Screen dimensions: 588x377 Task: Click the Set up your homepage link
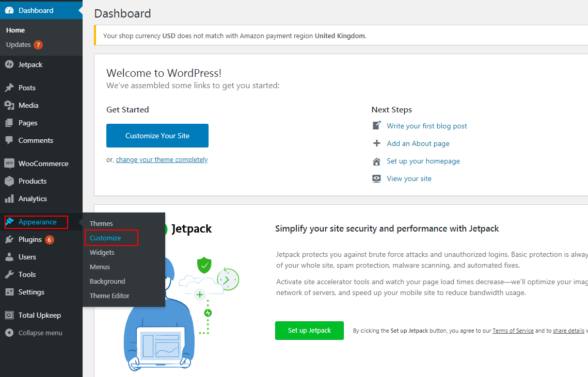click(423, 161)
